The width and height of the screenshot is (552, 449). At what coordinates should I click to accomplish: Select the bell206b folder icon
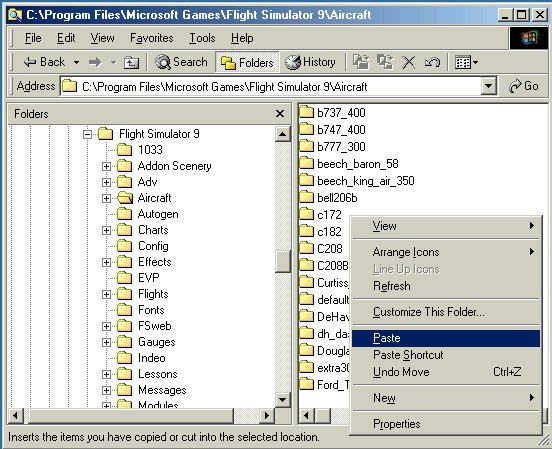[x=306, y=198]
